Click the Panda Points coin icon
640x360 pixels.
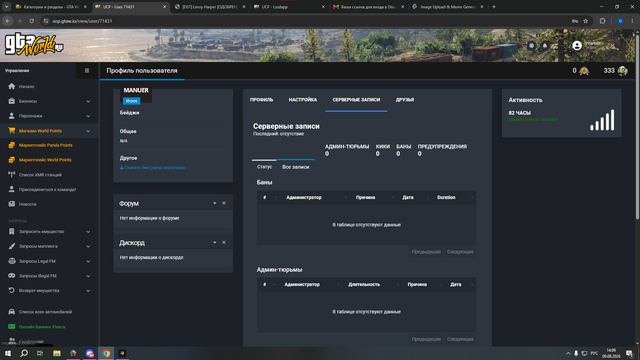(584, 71)
